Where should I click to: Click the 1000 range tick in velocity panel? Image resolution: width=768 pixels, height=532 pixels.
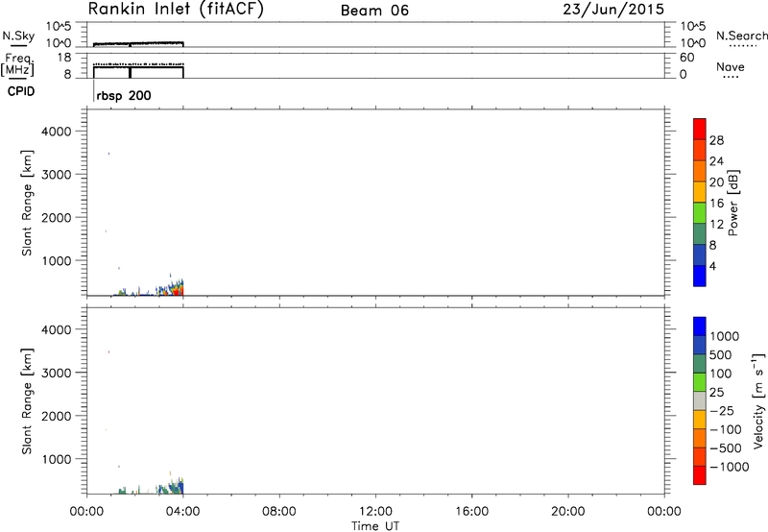[x=57, y=459]
